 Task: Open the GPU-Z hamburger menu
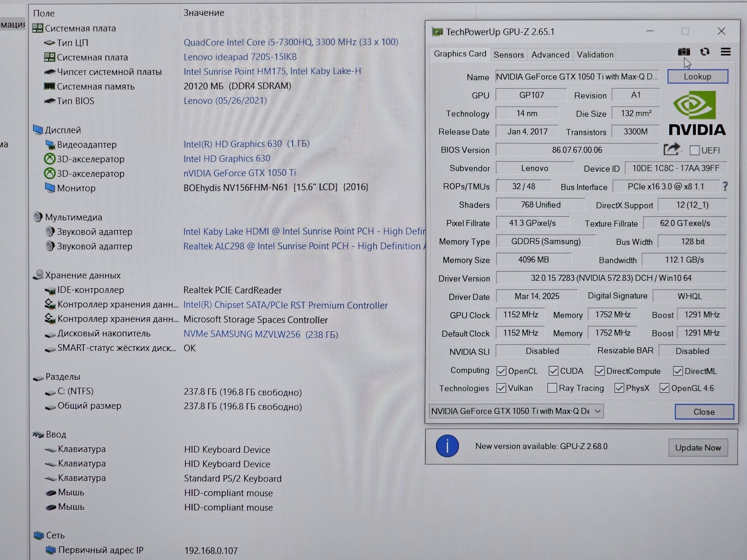(725, 52)
